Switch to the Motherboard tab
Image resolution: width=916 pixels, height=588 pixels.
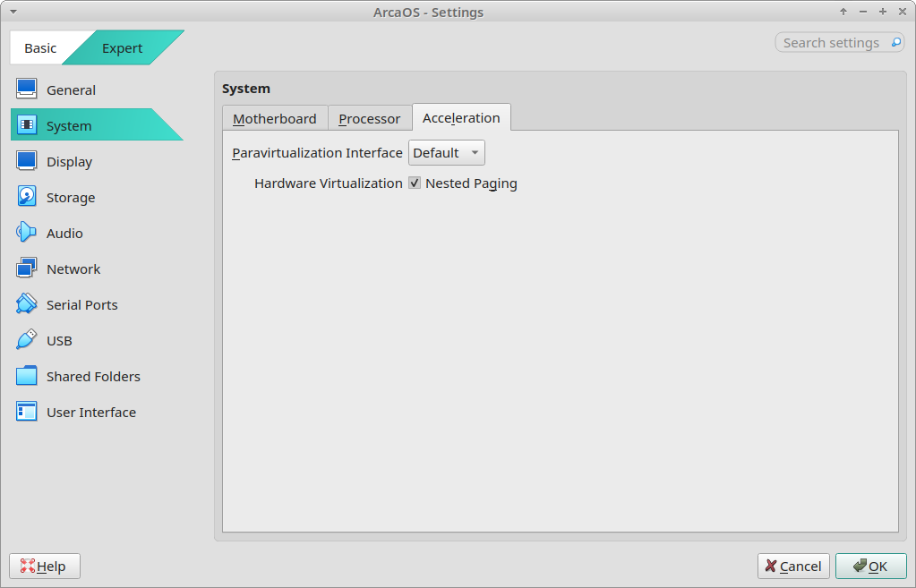pos(275,118)
